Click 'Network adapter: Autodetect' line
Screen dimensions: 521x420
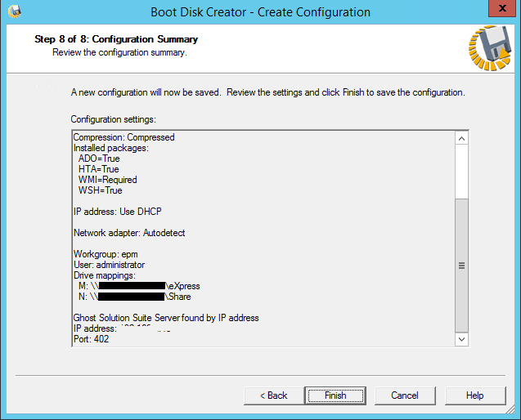pyautogui.click(x=129, y=233)
